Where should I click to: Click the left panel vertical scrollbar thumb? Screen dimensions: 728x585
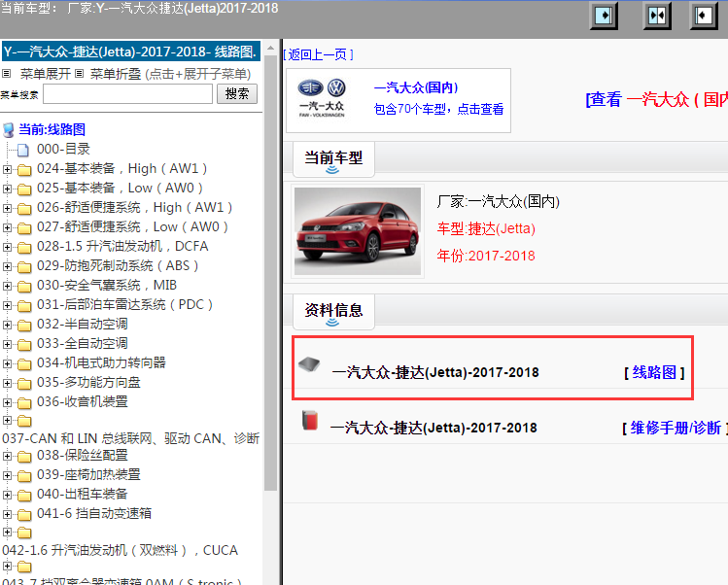click(270, 274)
